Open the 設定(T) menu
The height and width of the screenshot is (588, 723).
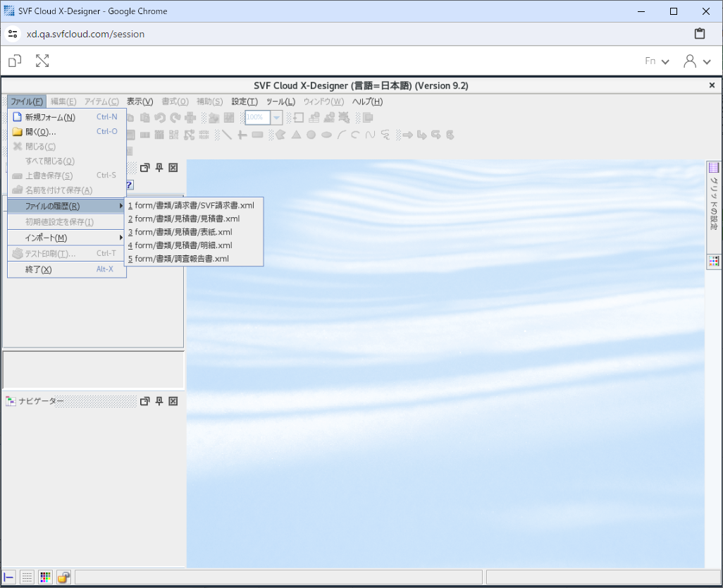[x=245, y=102]
